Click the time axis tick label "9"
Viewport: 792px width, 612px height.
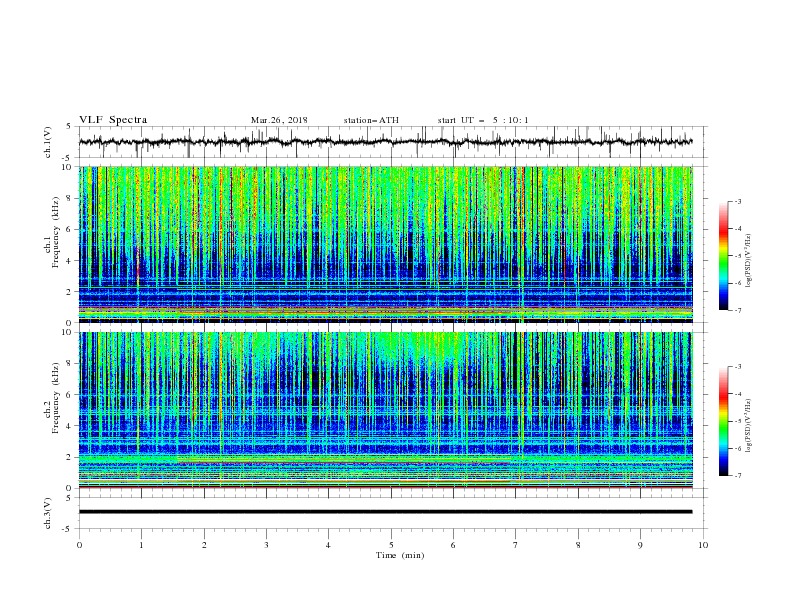pyautogui.click(x=640, y=545)
